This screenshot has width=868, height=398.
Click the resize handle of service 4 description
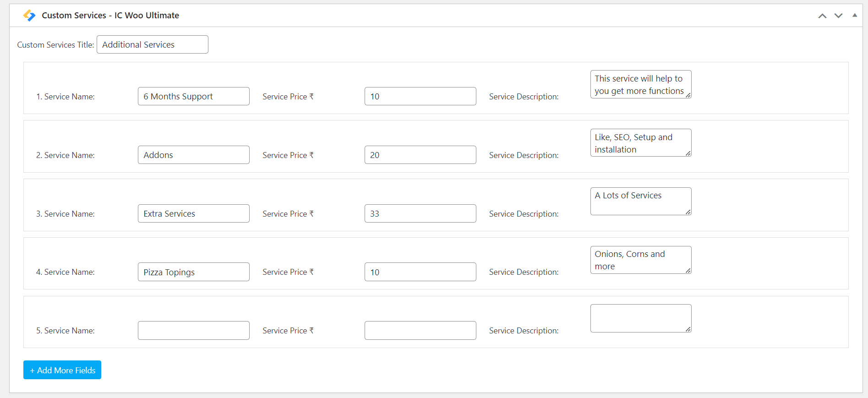click(x=688, y=271)
